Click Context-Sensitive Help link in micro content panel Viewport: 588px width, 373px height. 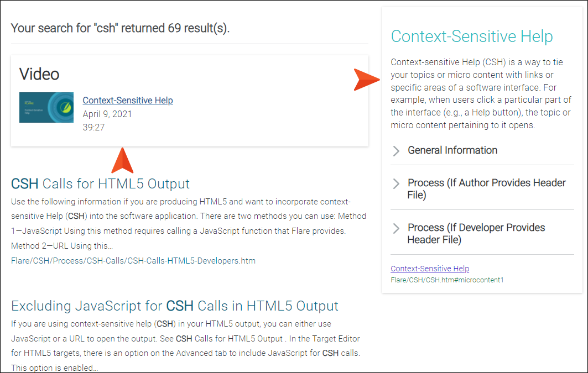[x=430, y=269]
